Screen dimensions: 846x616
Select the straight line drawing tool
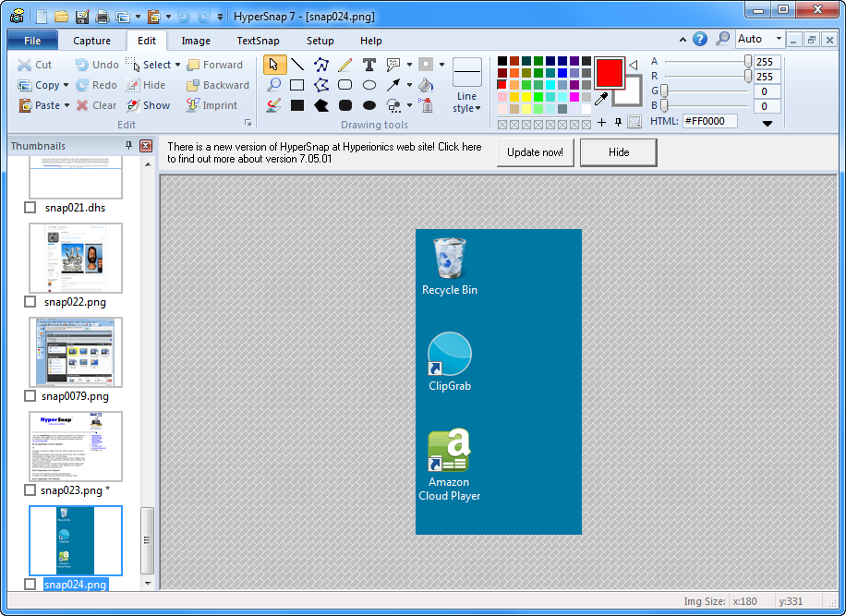pos(297,65)
